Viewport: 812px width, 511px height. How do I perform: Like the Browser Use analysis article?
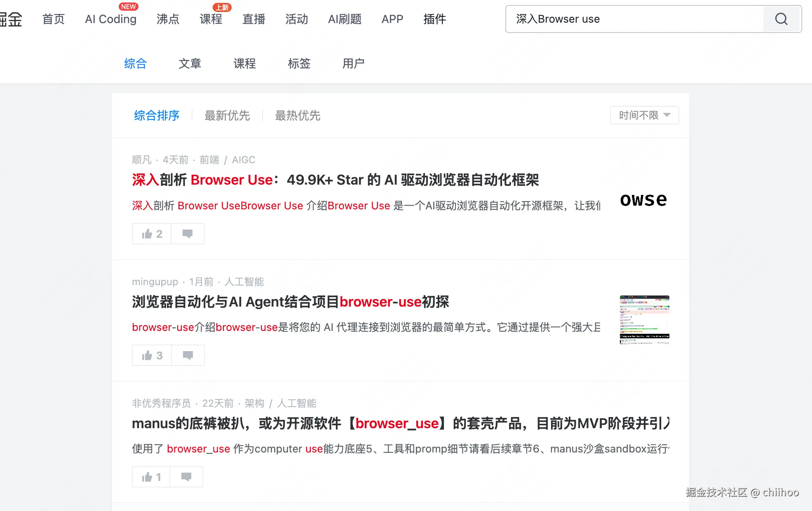pyautogui.click(x=151, y=234)
